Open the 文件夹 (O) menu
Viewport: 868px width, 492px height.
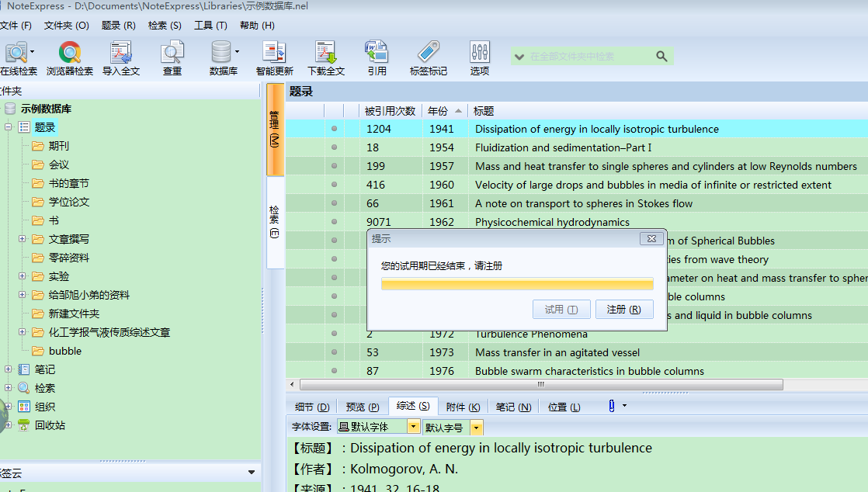click(67, 26)
